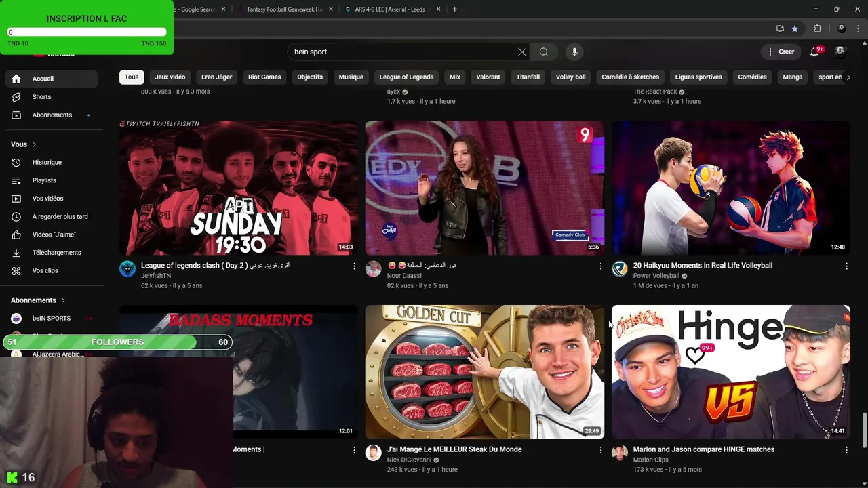Select the Musique filter chip
868x488 pixels.
351,77
